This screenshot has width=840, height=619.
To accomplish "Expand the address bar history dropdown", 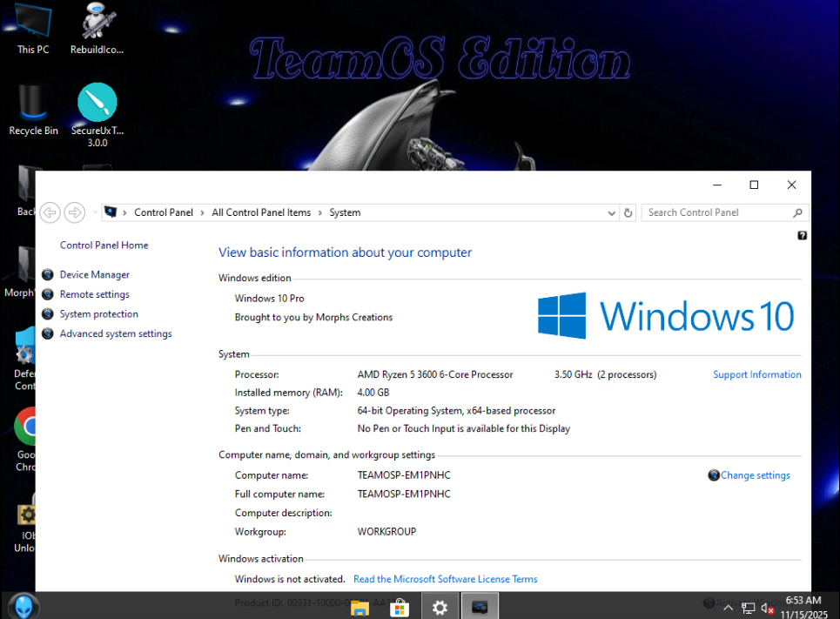I will [x=612, y=212].
